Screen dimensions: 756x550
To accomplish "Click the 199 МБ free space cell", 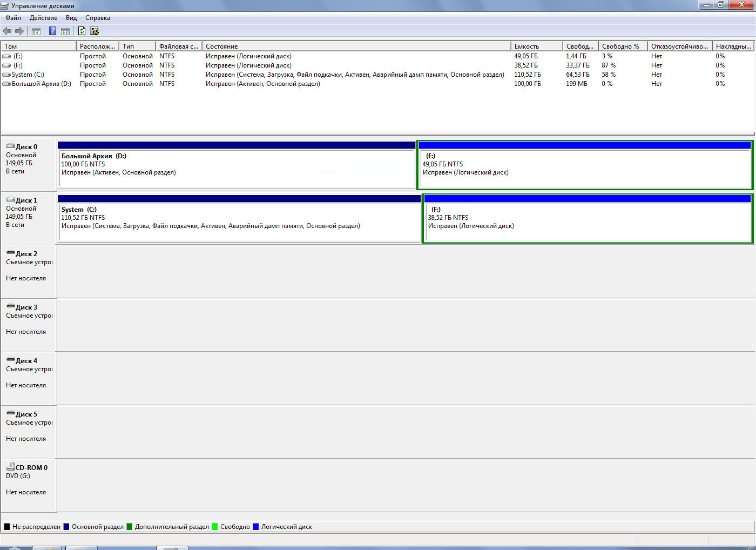I will (577, 84).
